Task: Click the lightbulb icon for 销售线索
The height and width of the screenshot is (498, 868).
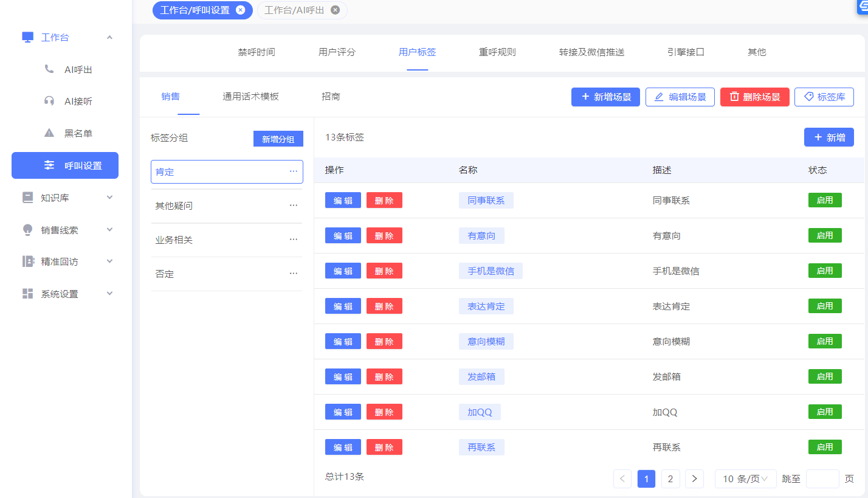Action: click(27, 230)
